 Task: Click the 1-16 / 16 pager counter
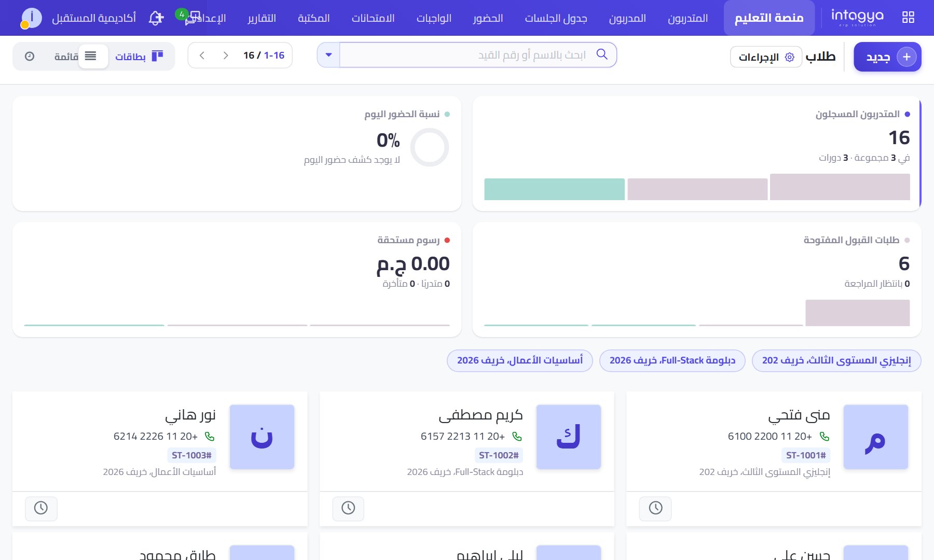pos(264,55)
